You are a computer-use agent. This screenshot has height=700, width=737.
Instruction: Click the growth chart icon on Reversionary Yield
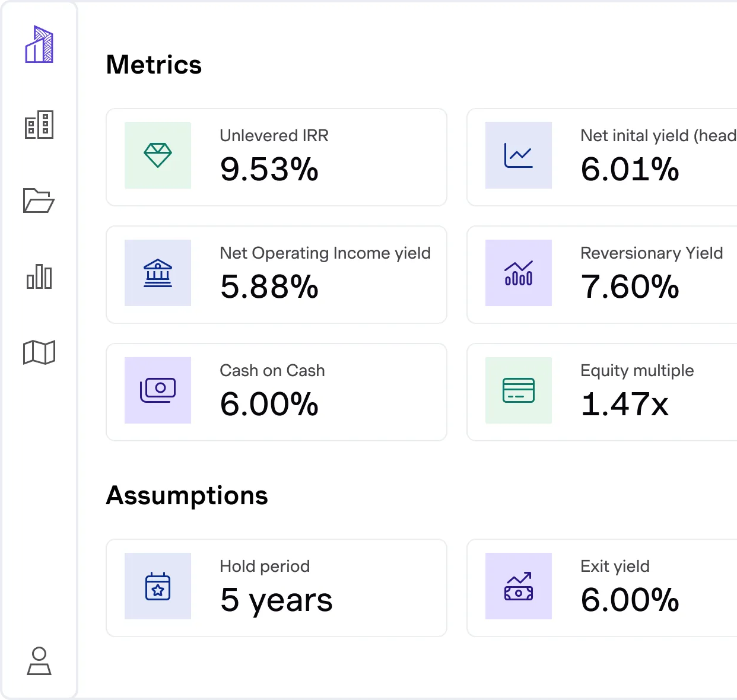519,273
